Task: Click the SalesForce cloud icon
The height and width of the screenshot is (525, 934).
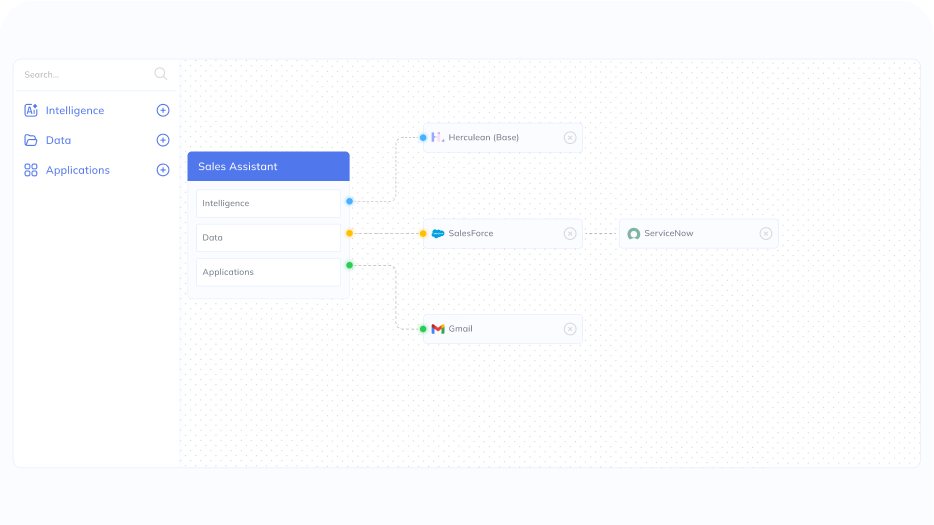Action: 437,234
